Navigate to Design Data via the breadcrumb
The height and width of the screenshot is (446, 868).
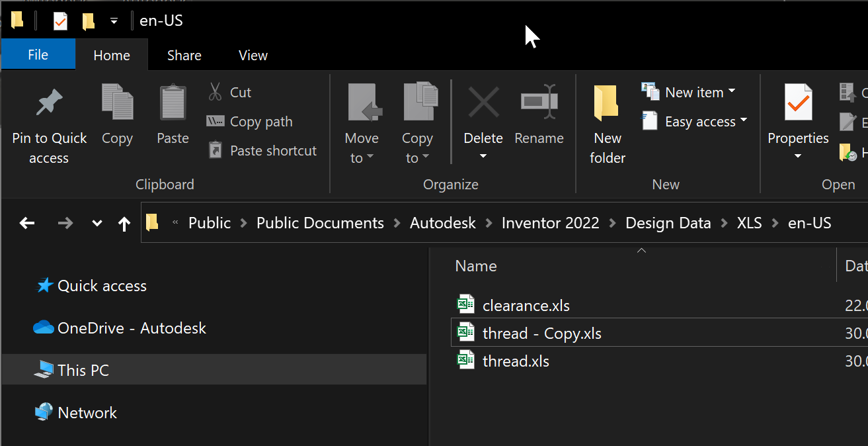click(x=668, y=223)
